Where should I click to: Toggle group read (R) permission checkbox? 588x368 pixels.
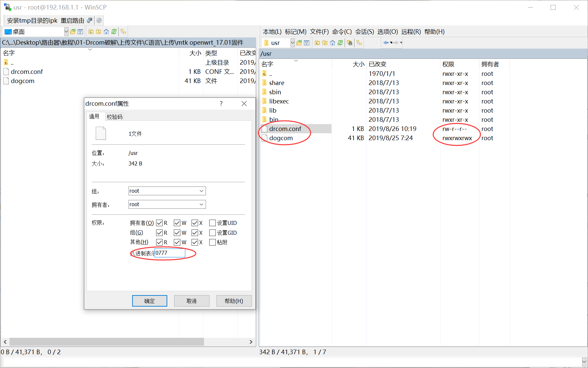(159, 233)
